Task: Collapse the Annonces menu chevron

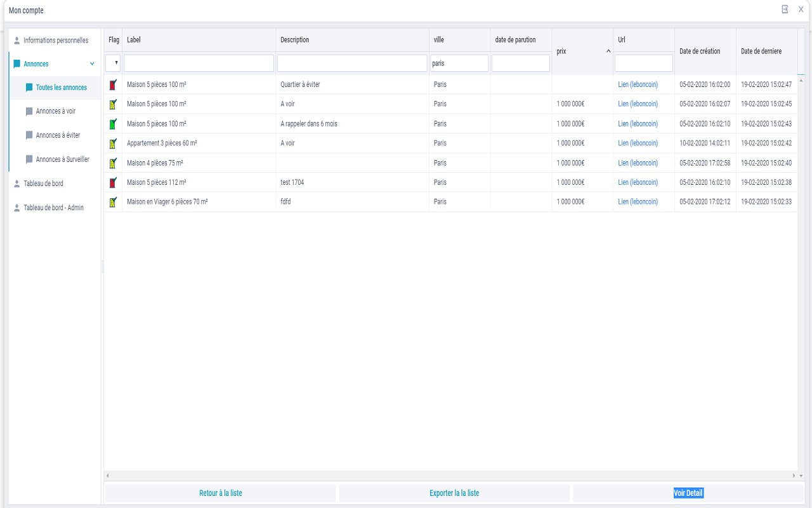Action: tap(92, 64)
